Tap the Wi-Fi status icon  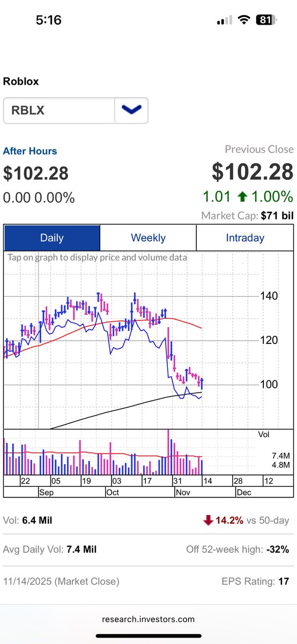[245, 20]
